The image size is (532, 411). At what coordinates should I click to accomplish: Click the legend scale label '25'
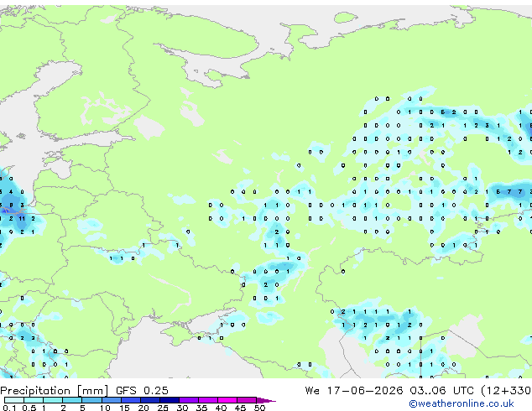(163, 408)
